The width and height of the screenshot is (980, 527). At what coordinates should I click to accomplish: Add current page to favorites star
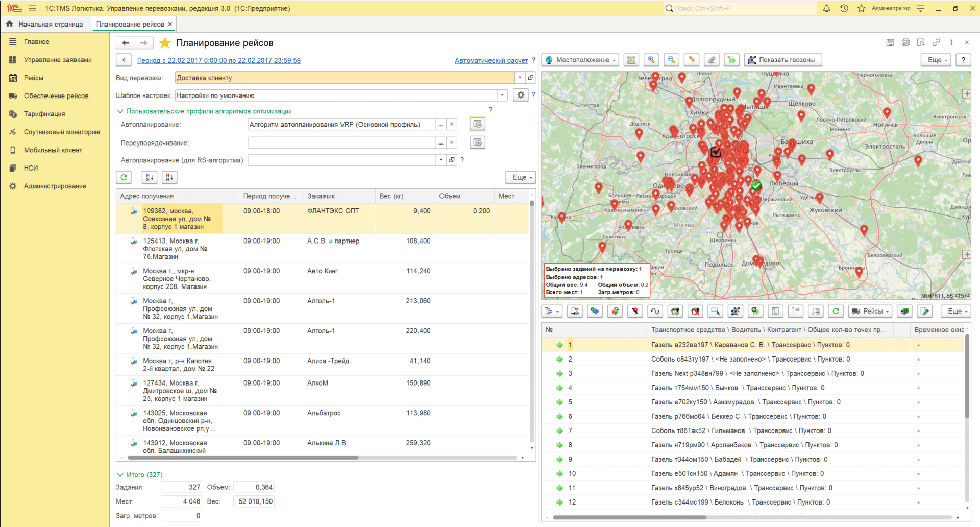point(165,43)
